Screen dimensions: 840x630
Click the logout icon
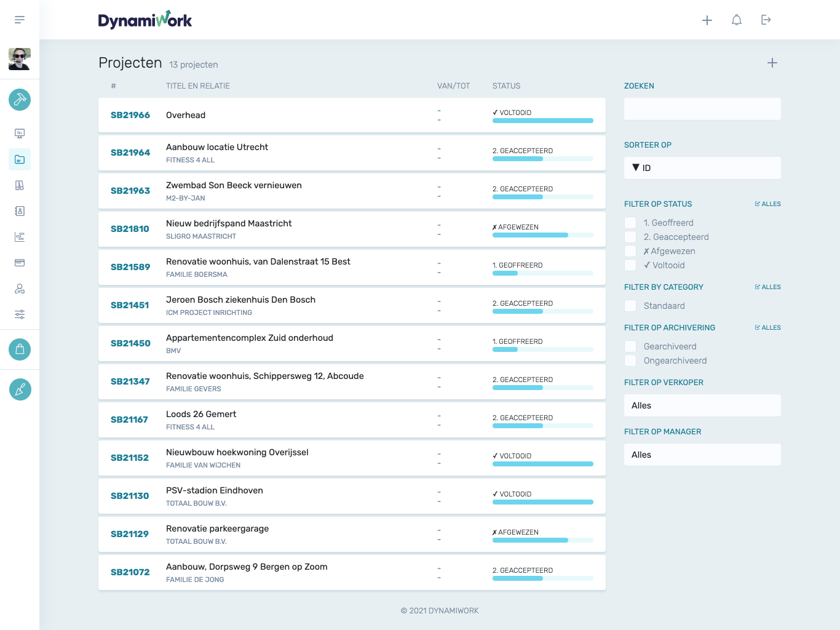tap(766, 20)
